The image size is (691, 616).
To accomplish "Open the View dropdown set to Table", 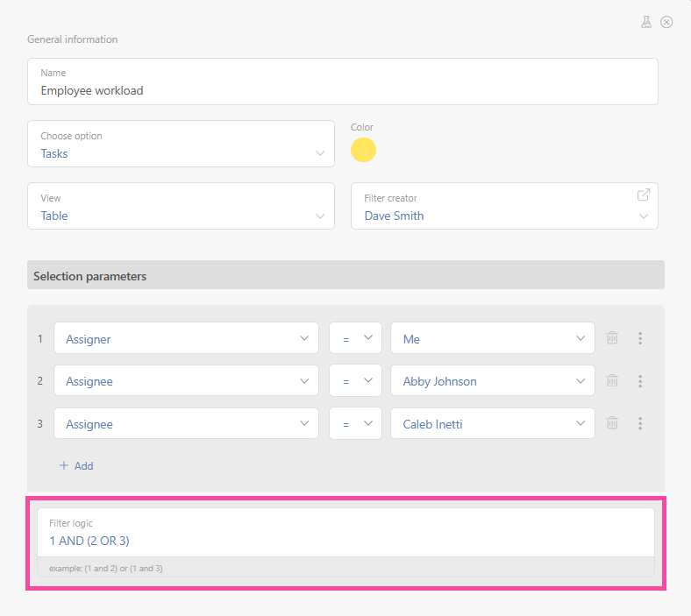I will pos(181,207).
